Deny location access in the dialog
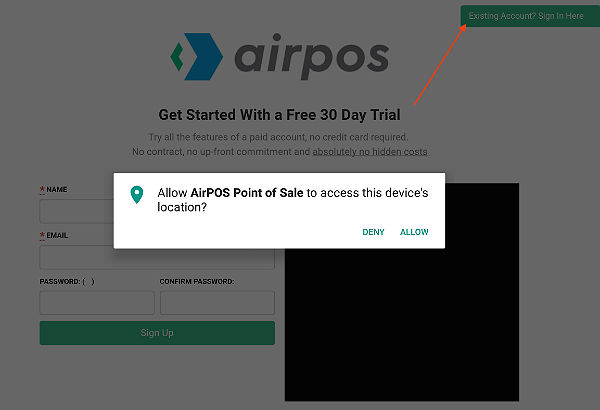 pos(373,232)
